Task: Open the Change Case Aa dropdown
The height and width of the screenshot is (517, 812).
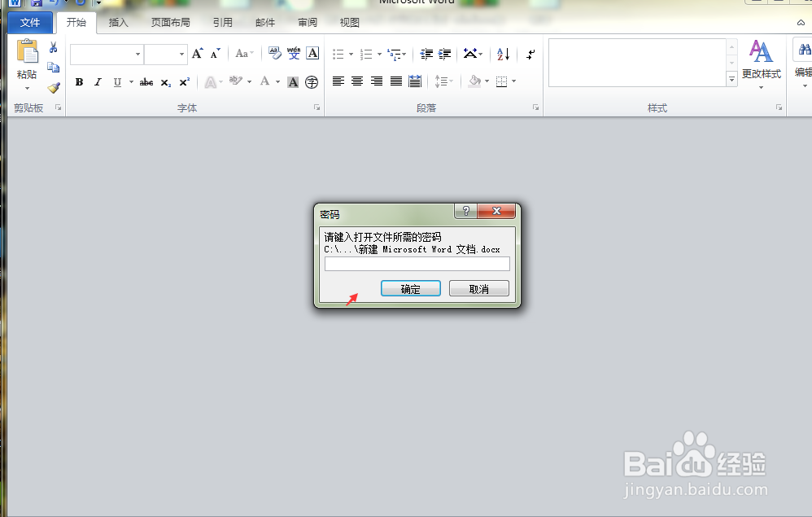Action: [244, 54]
